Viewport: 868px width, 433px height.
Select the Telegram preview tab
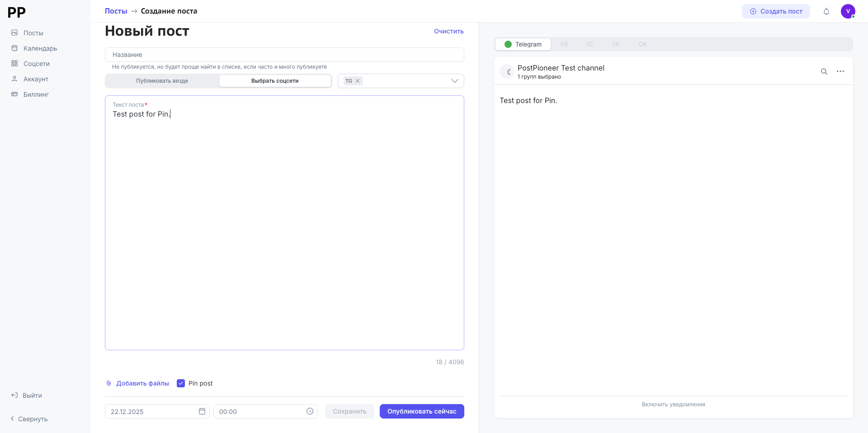523,44
